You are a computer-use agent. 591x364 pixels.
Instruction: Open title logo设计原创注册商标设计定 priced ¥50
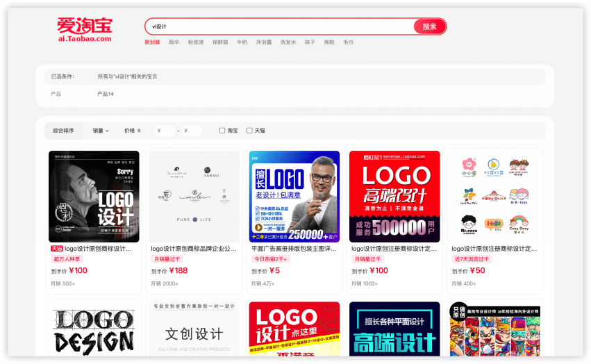pos(494,249)
